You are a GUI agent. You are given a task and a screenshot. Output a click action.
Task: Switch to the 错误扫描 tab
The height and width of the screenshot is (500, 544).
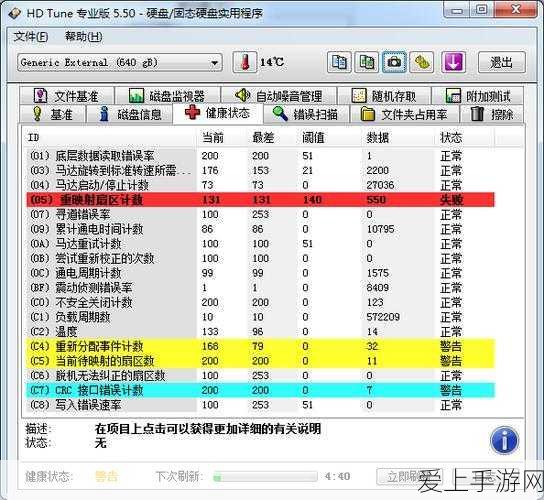tap(306, 114)
